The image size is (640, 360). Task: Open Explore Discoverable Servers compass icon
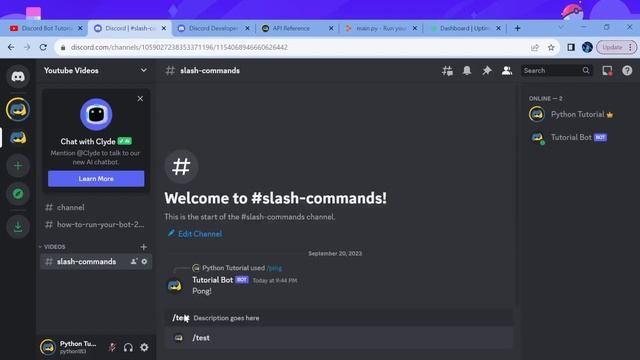tap(18, 193)
